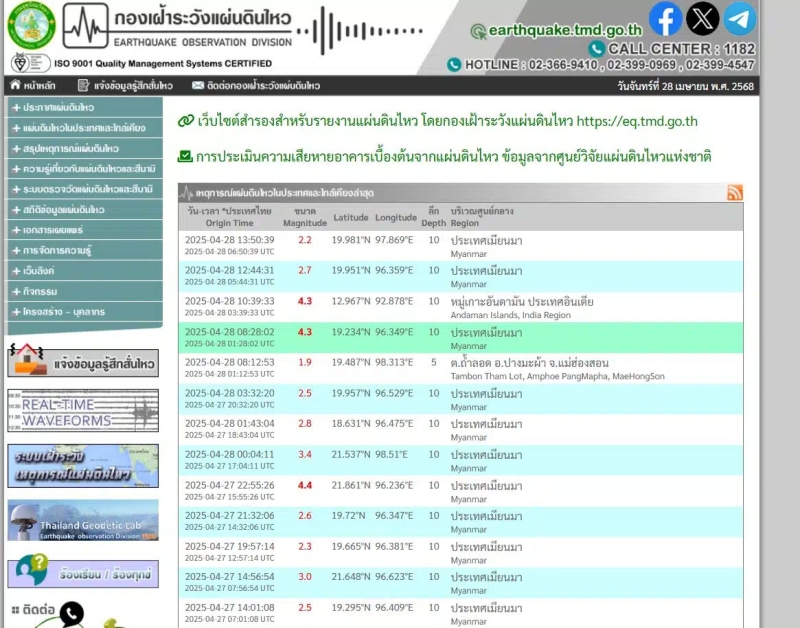
Task: Click the home icon หน้าหลัก
Action: pyautogui.click(x=18, y=86)
